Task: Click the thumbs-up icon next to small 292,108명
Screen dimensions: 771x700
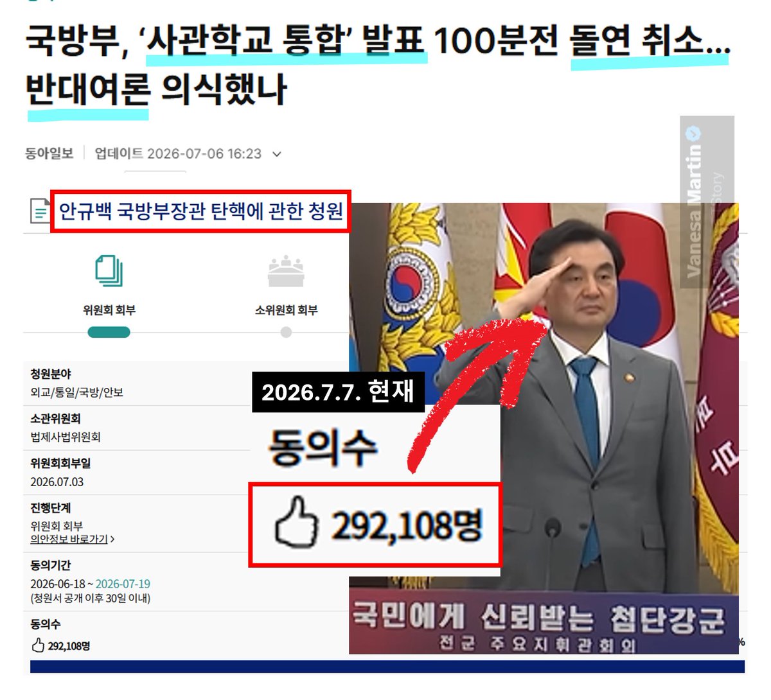Action: point(38,645)
